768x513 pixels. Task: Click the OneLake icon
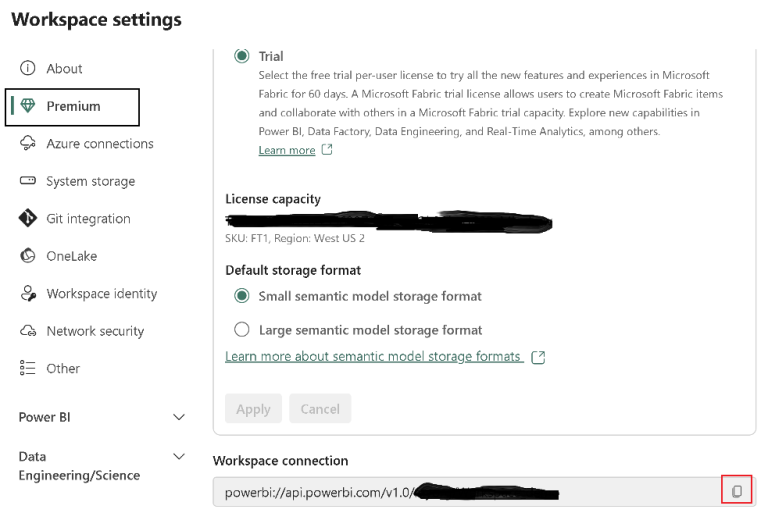pos(28,256)
